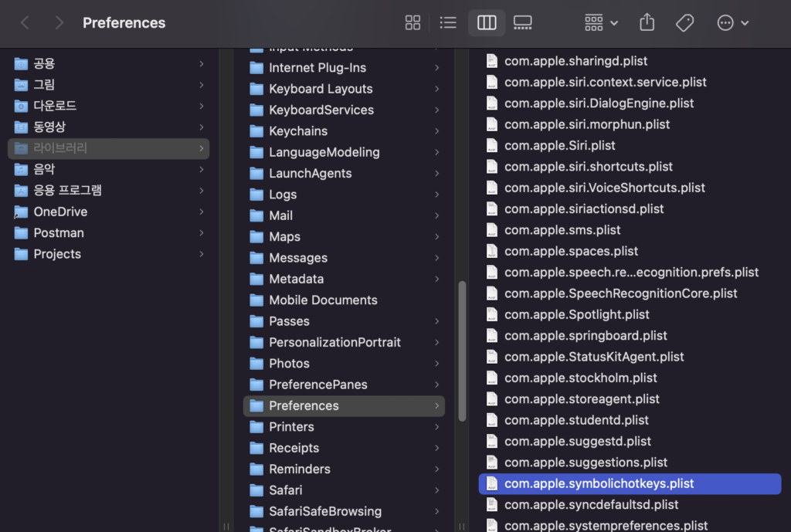The image size is (791, 532).
Task: Expand the OneDrive folder chevron
Action: [x=202, y=212]
